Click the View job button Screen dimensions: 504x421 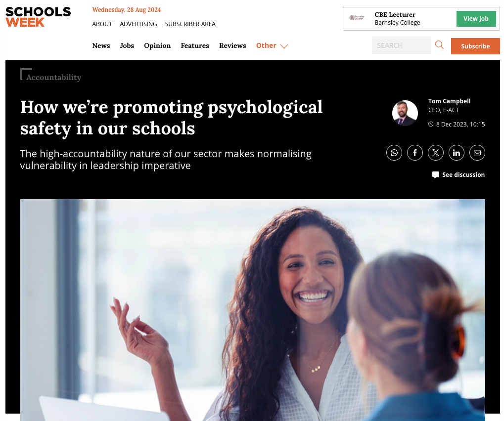click(476, 19)
